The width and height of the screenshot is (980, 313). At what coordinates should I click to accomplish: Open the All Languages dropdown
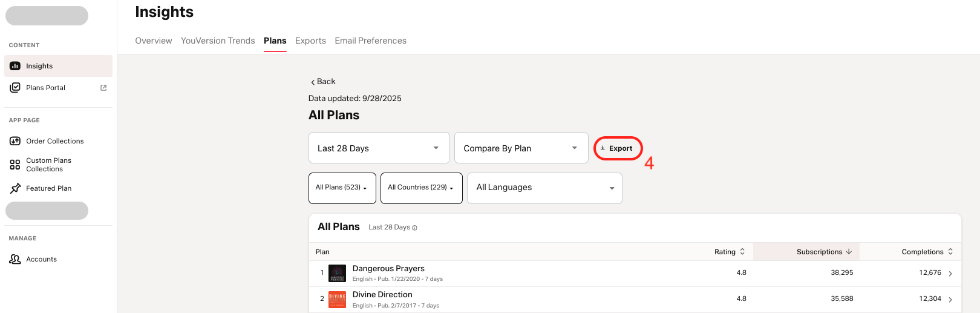click(544, 188)
